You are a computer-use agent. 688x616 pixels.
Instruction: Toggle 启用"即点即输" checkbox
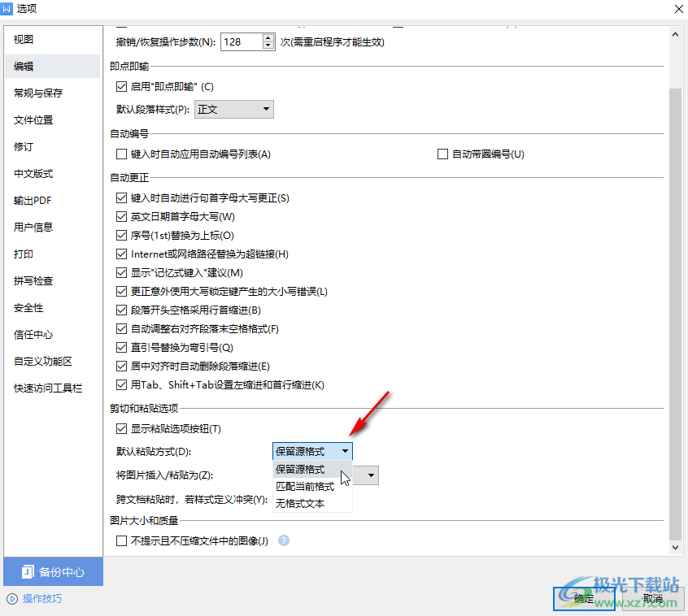tap(121, 87)
